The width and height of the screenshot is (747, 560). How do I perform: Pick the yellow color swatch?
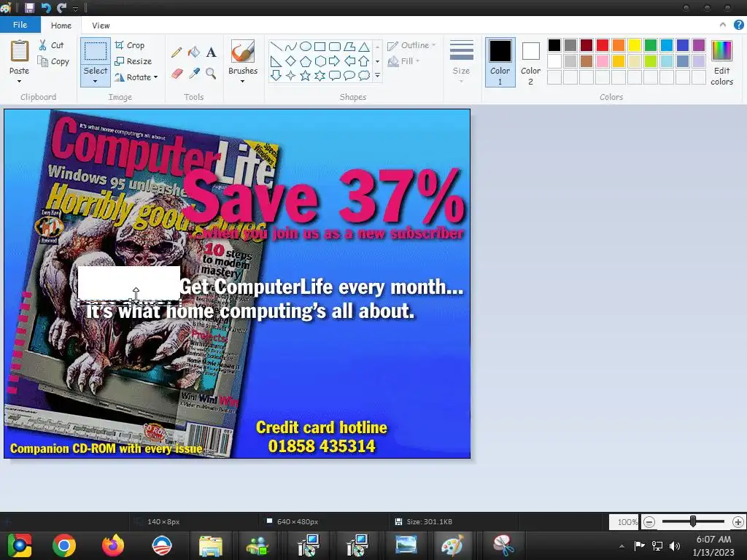635,45
